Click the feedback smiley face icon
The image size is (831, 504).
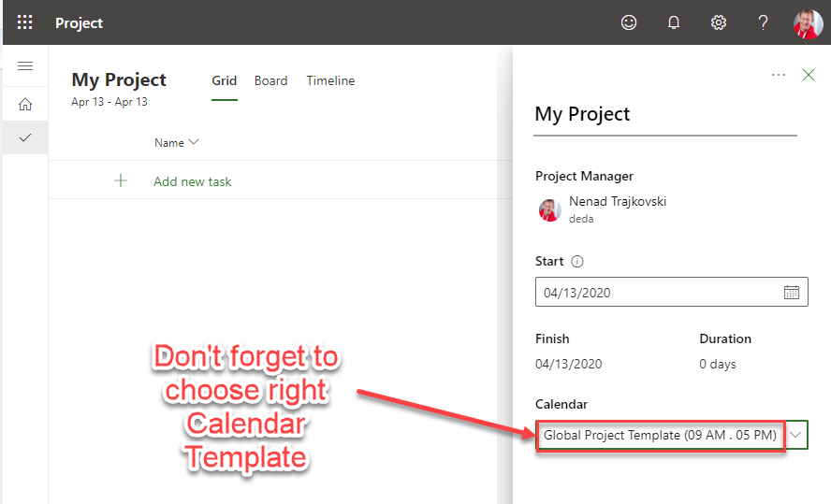coord(629,22)
